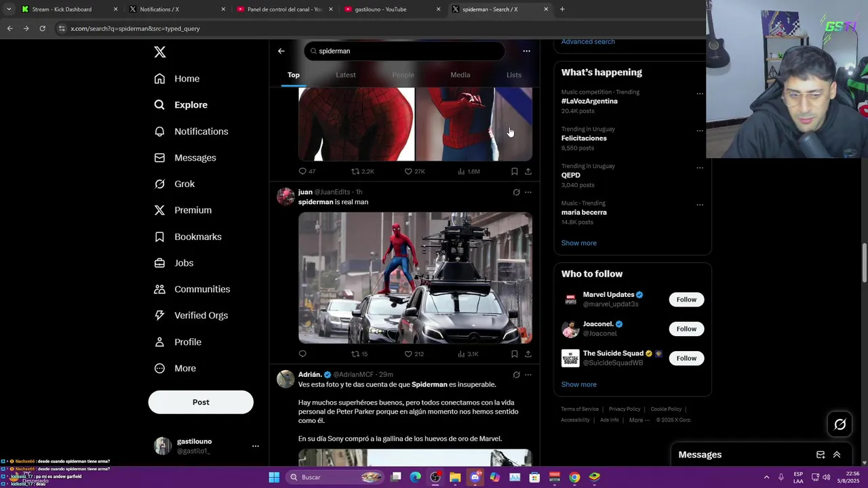Open more options on juan's post
The height and width of the screenshot is (488, 868).
point(528,192)
